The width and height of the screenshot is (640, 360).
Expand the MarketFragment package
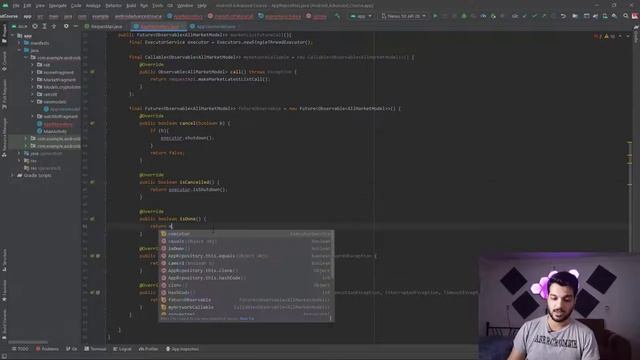(x=33, y=80)
